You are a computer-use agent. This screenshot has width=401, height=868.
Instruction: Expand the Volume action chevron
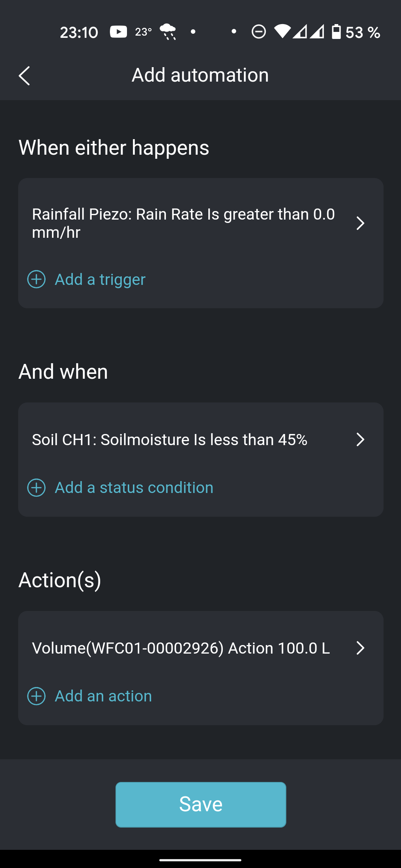tap(360, 648)
